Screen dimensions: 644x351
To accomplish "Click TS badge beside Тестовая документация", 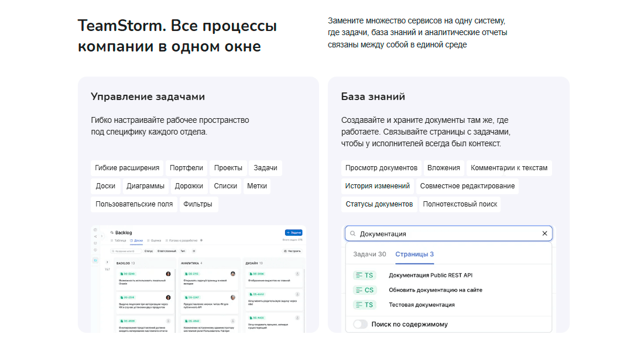I will coord(365,305).
